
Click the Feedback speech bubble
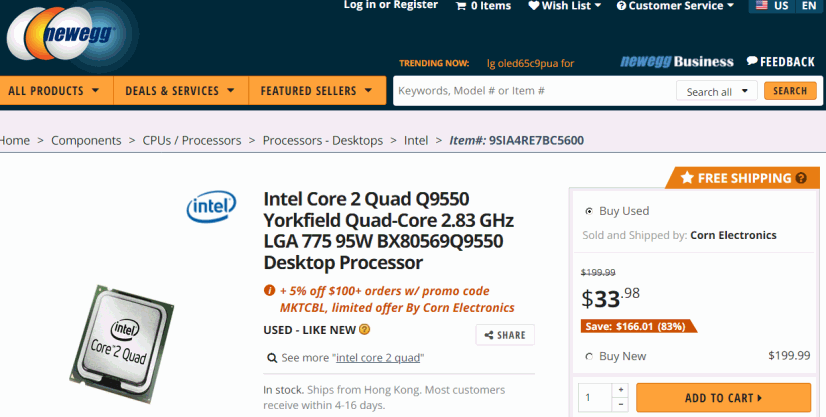[x=752, y=61]
